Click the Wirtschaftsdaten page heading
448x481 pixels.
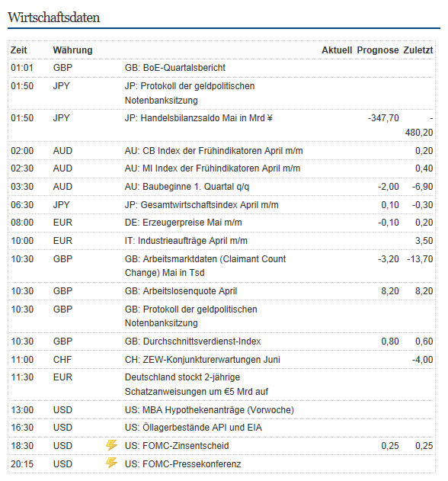tap(54, 18)
